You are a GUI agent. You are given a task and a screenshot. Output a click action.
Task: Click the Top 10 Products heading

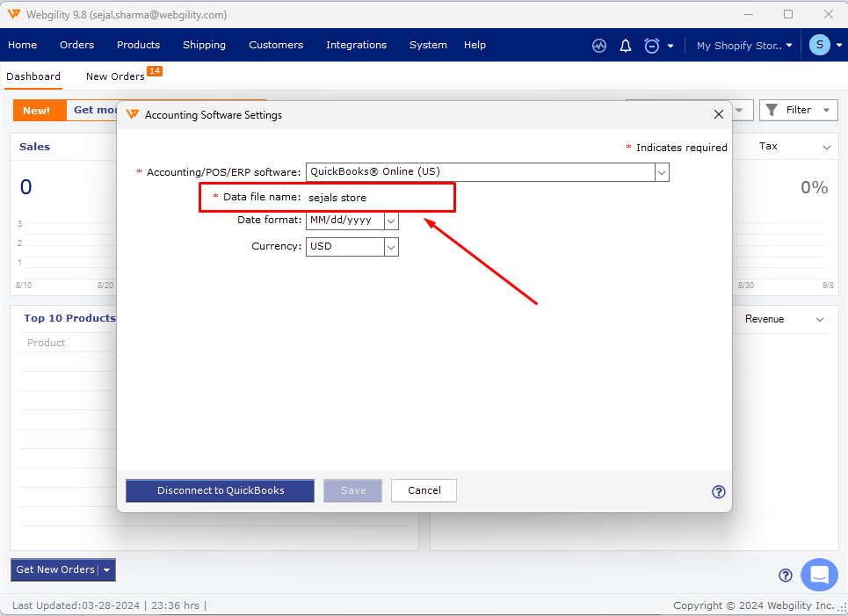69,318
